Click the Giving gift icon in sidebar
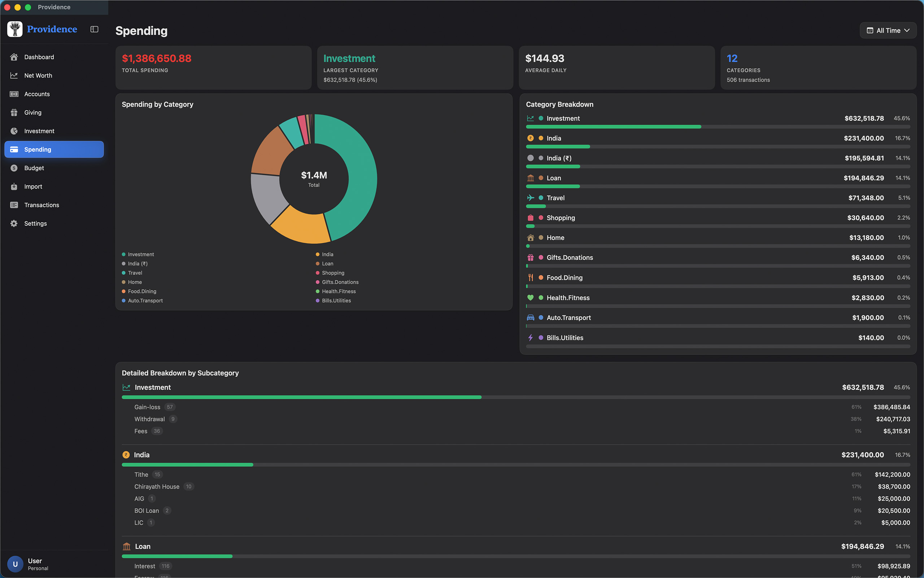 pos(14,112)
